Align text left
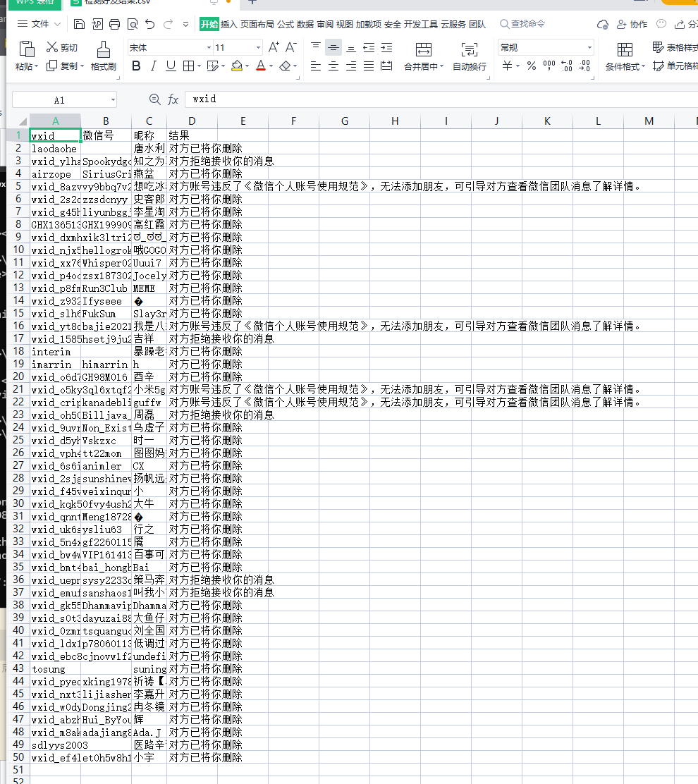 tap(315, 66)
